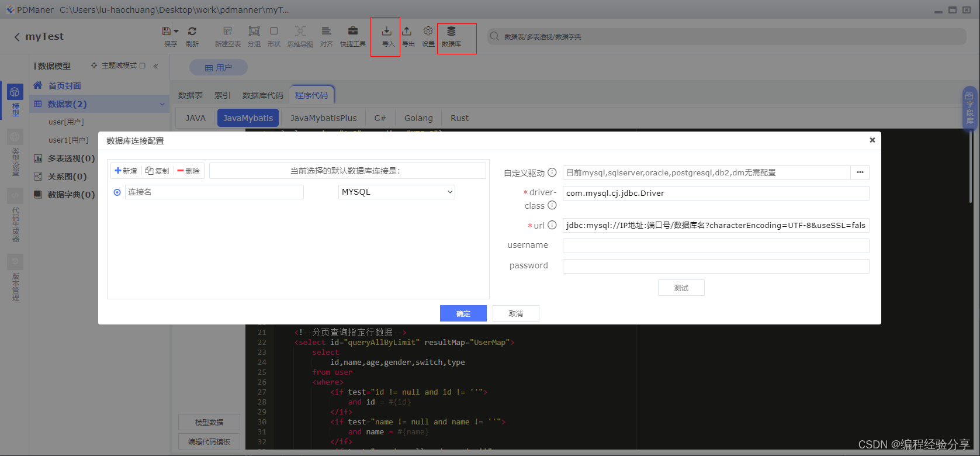Open the 版本管理 sidebar icon
Viewport: 980px width, 456px height.
pyautogui.click(x=15, y=261)
